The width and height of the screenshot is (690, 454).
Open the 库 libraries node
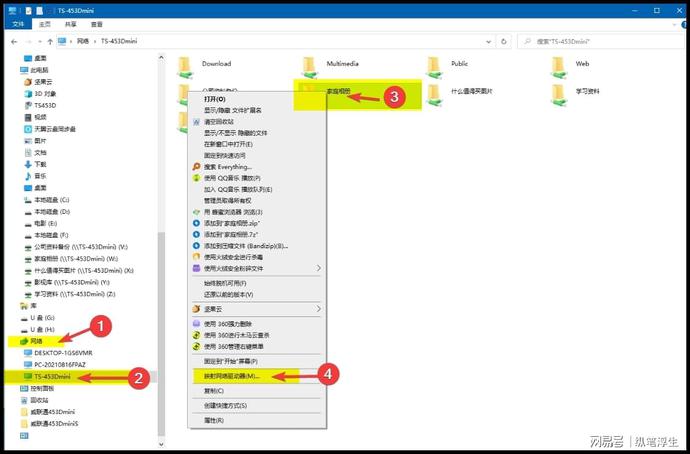pyautogui.click(x=29, y=306)
